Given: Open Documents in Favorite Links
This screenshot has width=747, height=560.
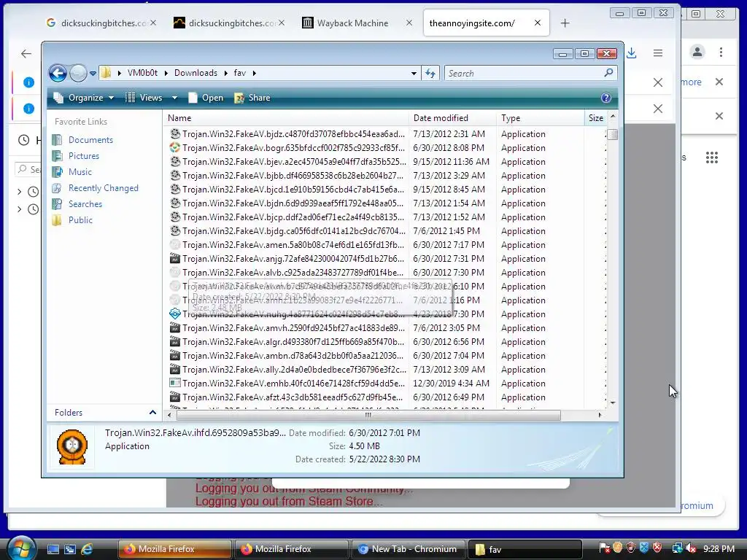Looking at the screenshot, I should tap(90, 140).
